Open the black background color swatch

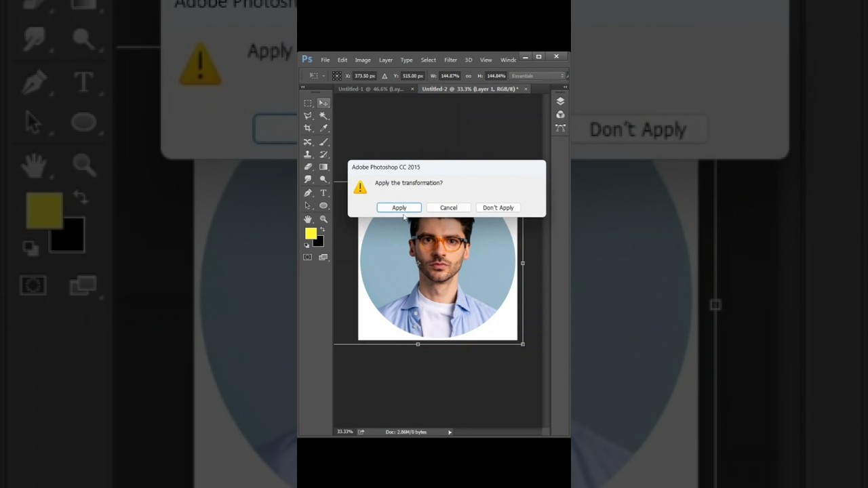(x=320, y=242)
